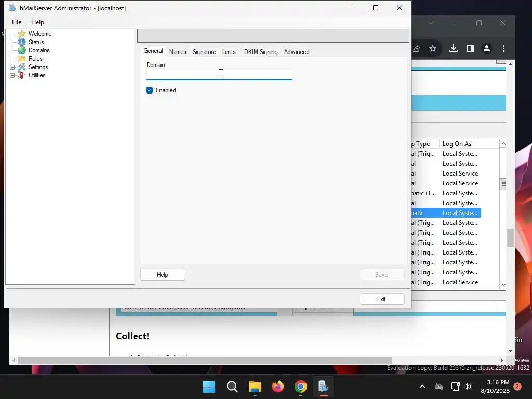Open the Help menu

tap(37, 22)
